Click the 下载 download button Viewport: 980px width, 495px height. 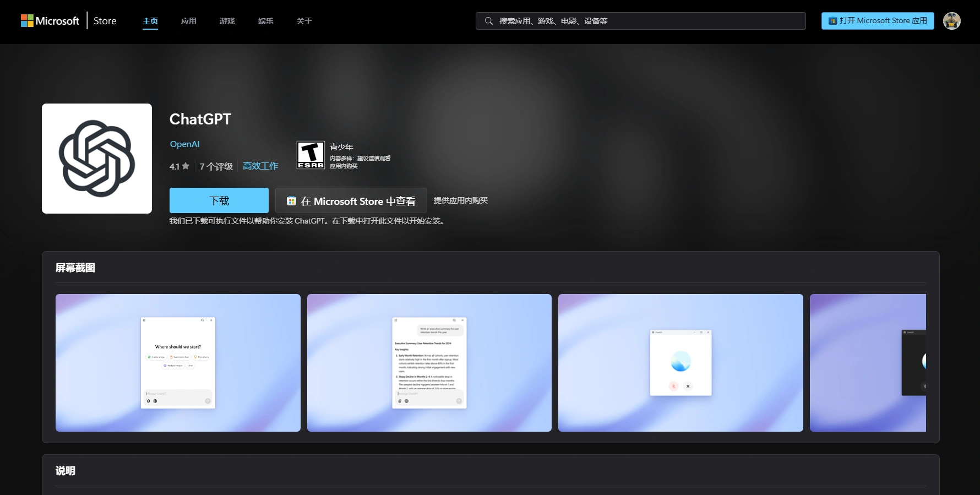point(219,200)
